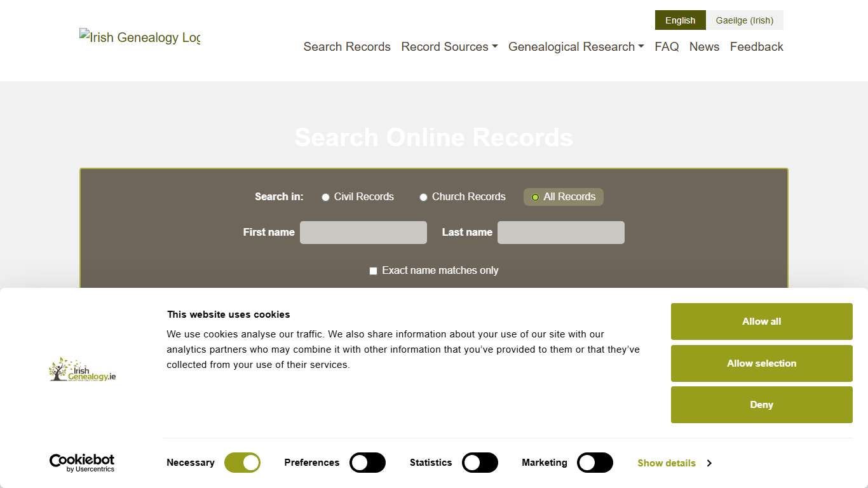Click the Deny cookies button
The width and height of the screenshot is (868, 488).
pyautogui.click(x=761, y=405)
